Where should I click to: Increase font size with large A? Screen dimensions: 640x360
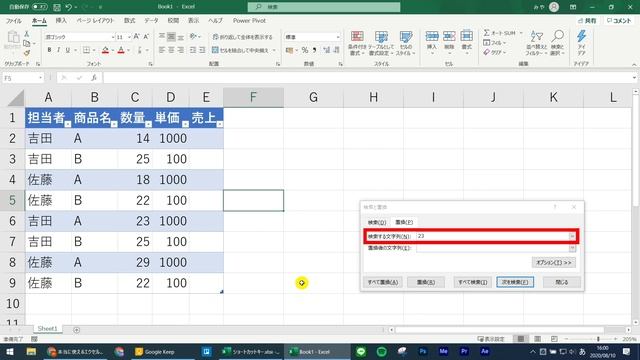point(137,37)
